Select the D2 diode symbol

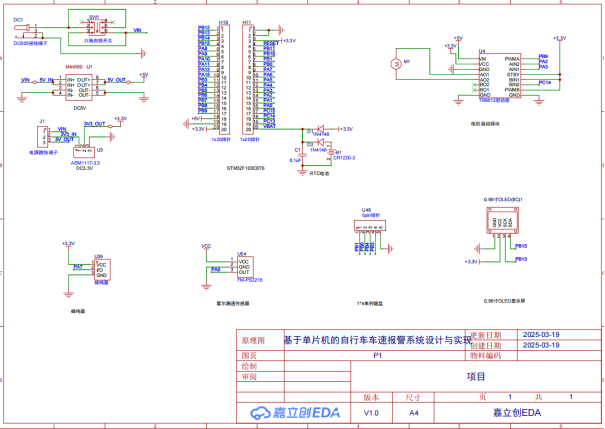[319, 143]
